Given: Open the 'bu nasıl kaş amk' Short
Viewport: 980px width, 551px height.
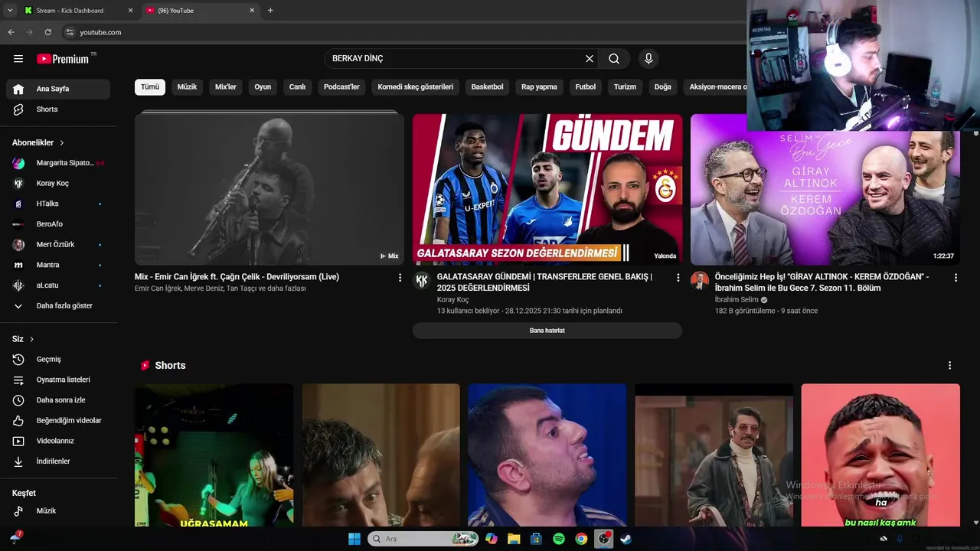Looking at the screenshot, I should click(x=880, y=455).
